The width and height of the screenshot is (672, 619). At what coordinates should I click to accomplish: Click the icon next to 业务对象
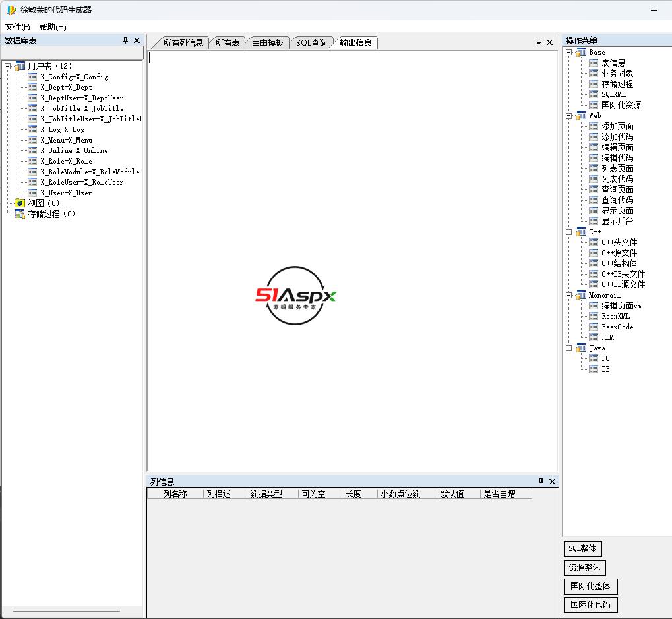coord(594,73)
